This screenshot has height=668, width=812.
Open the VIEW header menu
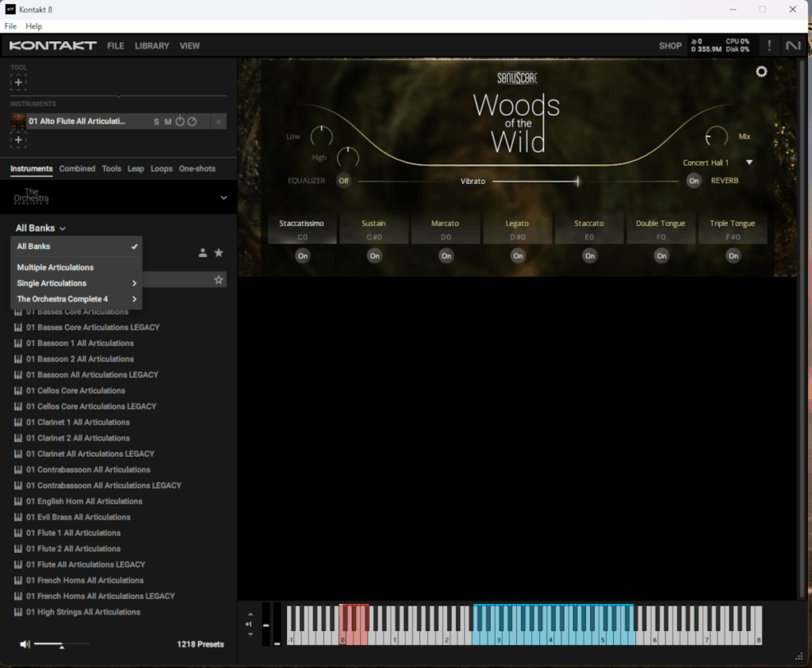(x=190, y=45)
